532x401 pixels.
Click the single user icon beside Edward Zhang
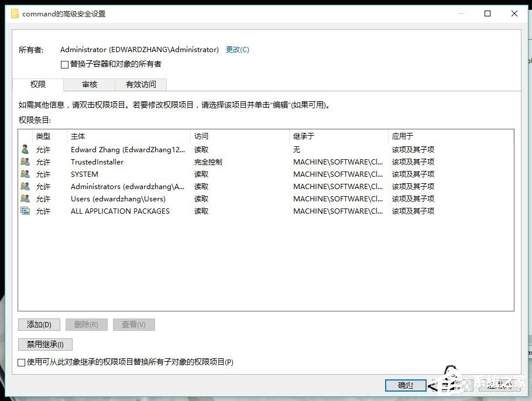(x=25, y=150)
